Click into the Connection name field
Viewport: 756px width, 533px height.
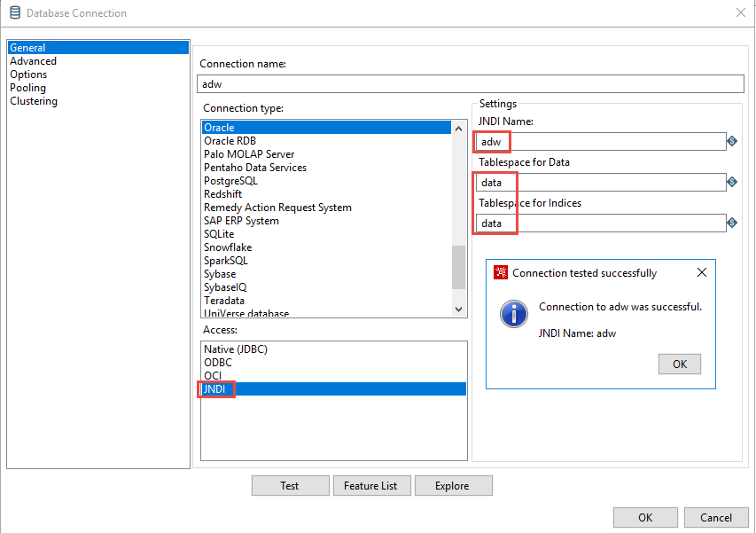coord(470,83)
